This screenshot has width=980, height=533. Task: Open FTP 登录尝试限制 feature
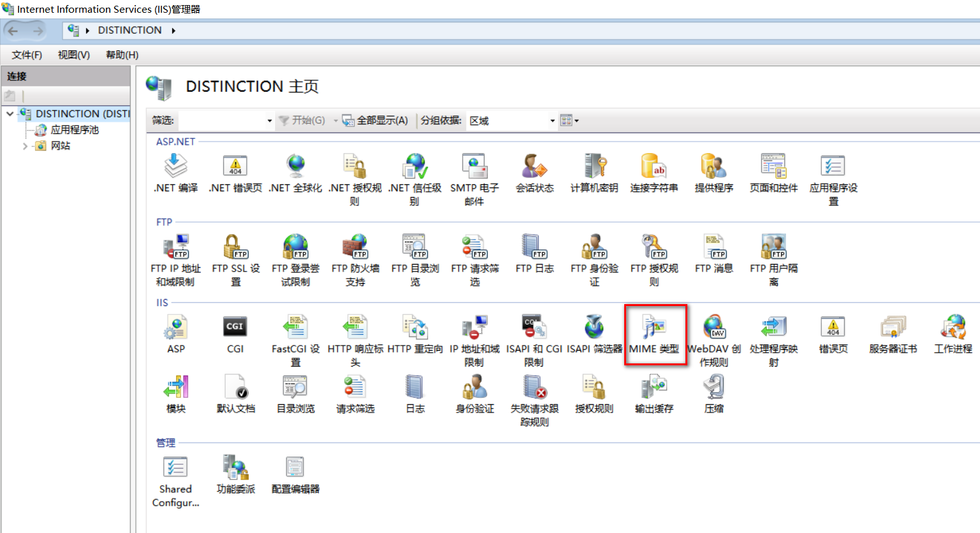(295, 260)
